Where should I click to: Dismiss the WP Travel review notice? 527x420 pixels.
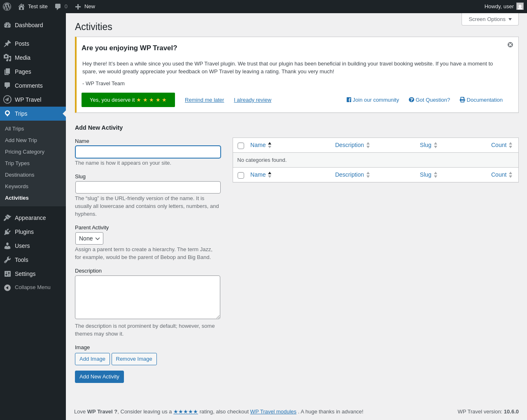pyautogui.click(x=510, y=44)
